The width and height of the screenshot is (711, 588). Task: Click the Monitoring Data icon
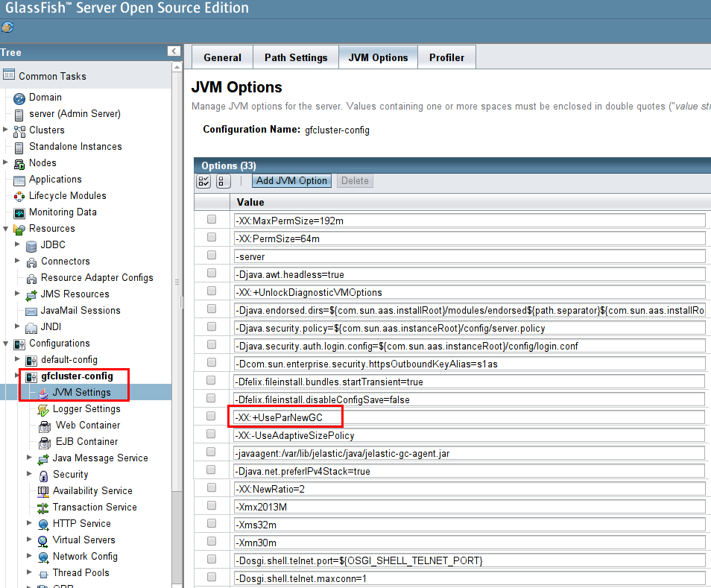19,212
